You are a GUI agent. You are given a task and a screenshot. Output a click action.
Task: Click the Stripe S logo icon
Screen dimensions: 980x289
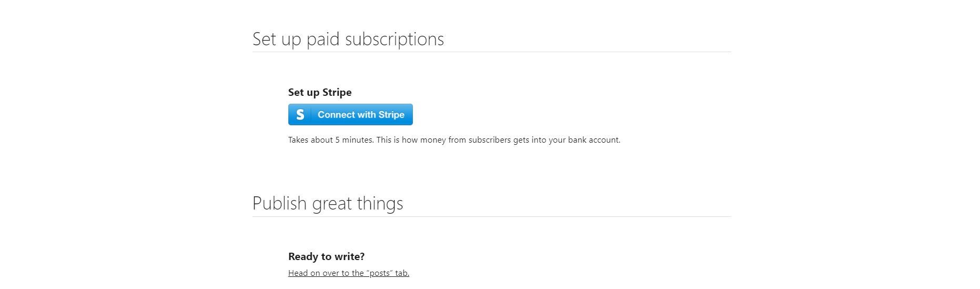[x=300, y=114]
